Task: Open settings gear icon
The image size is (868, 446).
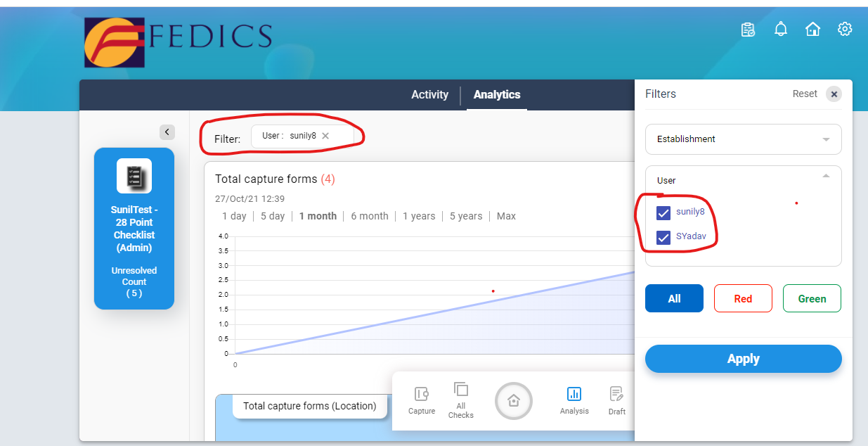Action: [x=845, y=30]
